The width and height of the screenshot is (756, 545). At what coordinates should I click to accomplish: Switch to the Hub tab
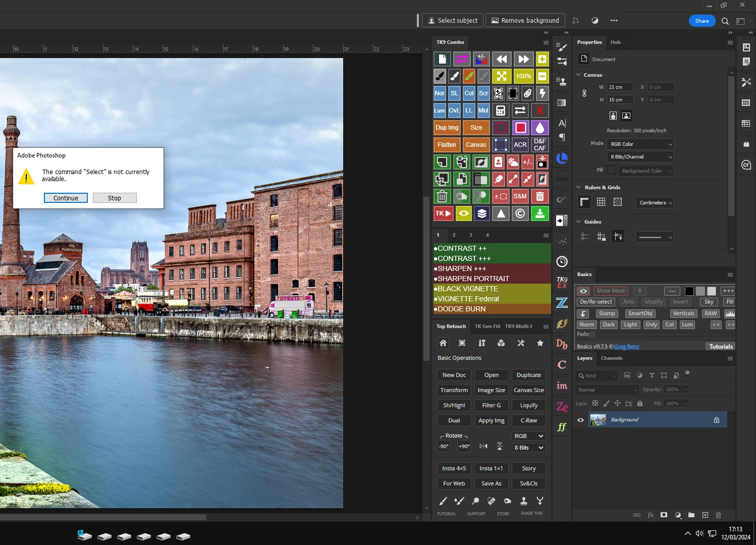tap(615, 42)
